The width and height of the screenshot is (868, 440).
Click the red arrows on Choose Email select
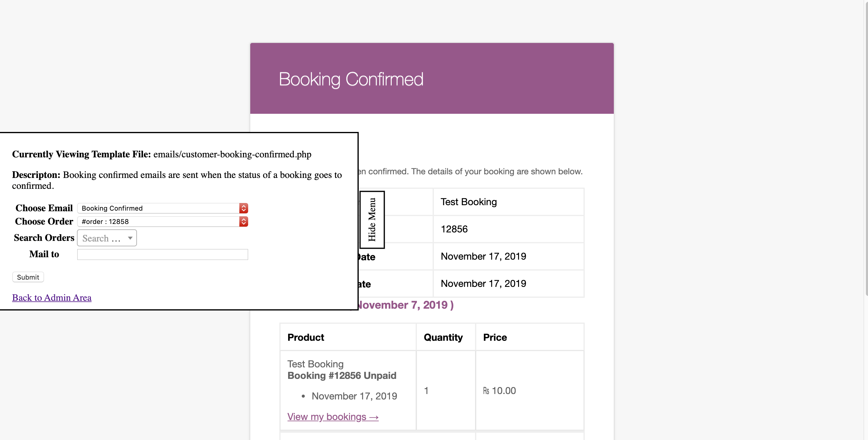coord(244,208)
